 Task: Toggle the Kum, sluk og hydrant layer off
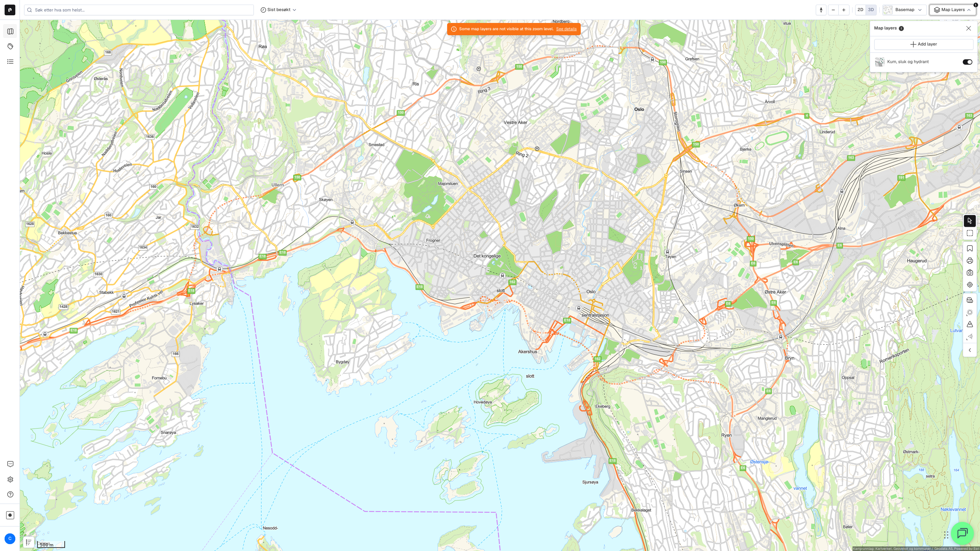pos(967,62)
